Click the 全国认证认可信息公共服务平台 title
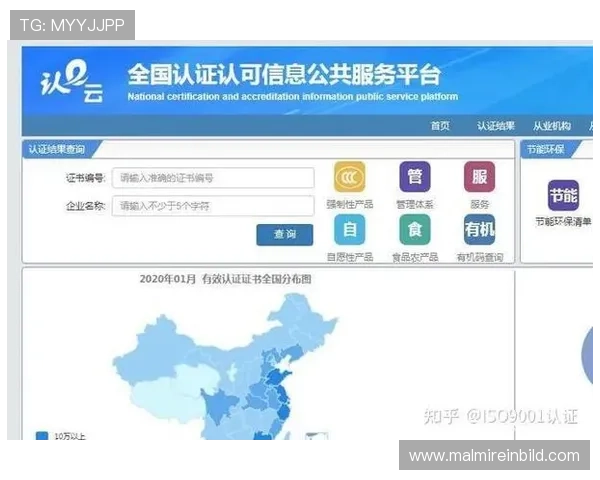This screenshot has width=600, height=480. coord(284,75)
